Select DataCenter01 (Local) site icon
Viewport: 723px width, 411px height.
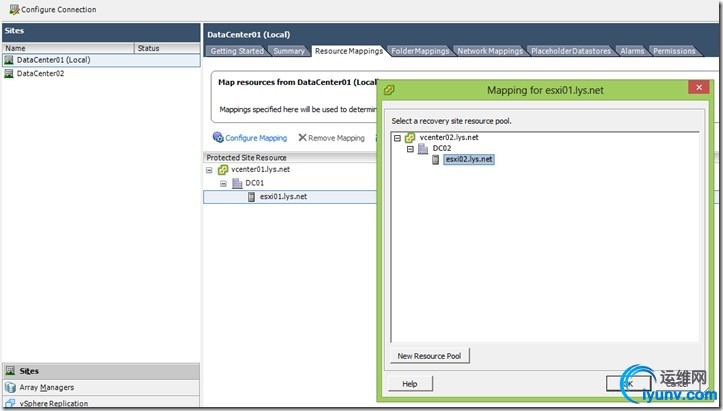(9, 60)
